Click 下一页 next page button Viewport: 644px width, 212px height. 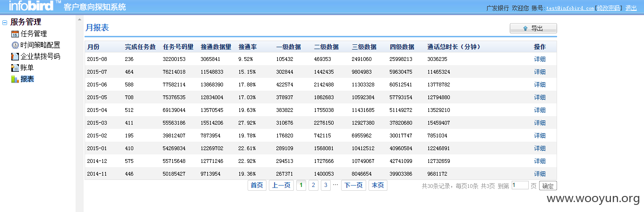353,185
